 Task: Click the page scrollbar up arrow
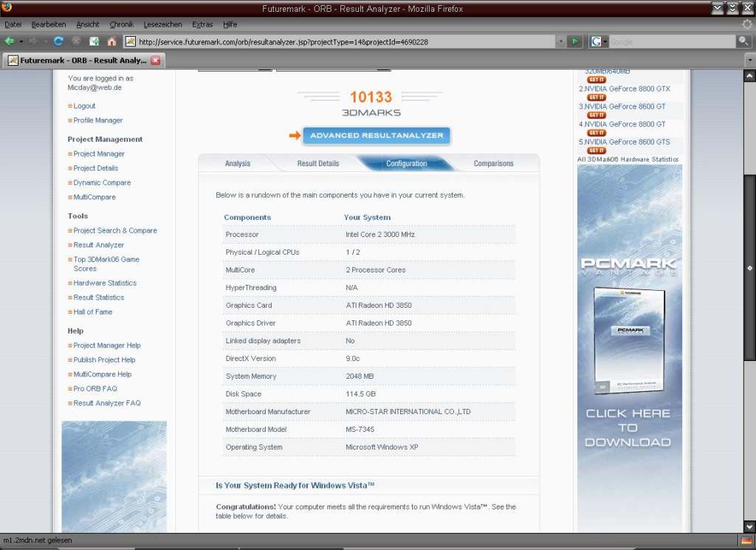[749, 76]
